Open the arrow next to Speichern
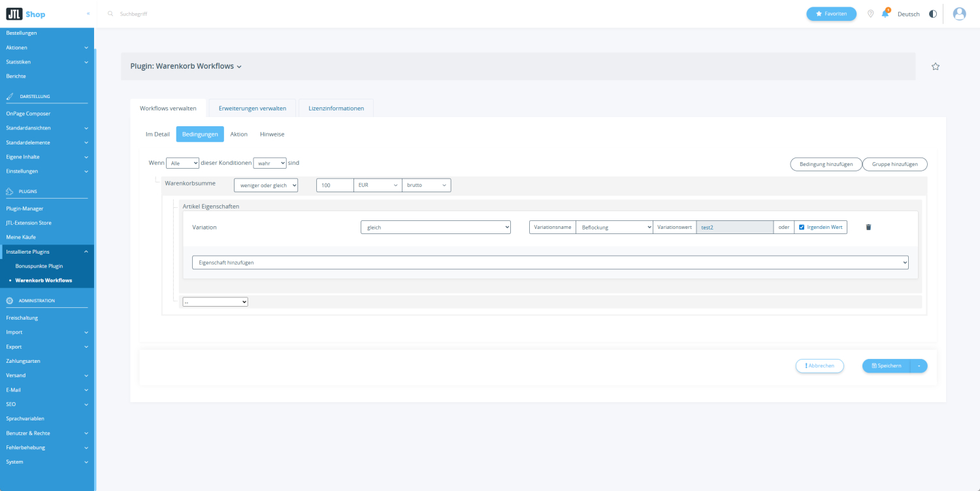This screenshot has width=980, height=491. click(x=918, y=366)
